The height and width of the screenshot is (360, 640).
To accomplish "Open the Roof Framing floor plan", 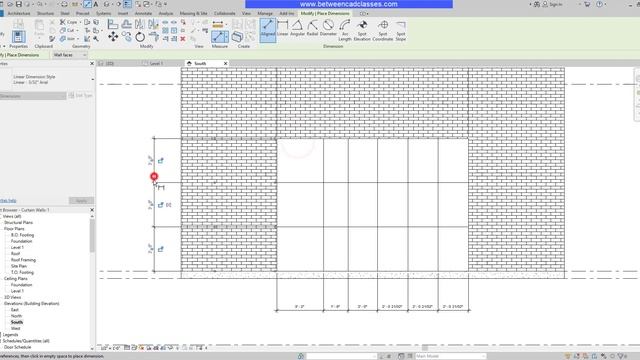I will pyautogui.click(x=23, y=260).
